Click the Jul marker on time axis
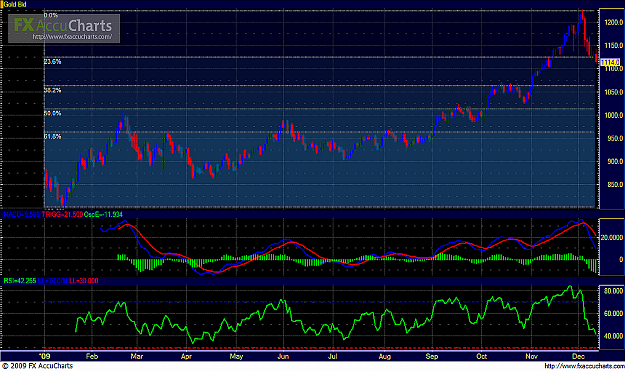Image resolution: width=625 pixels, height=371 pixels. click(x=332, y=356)
